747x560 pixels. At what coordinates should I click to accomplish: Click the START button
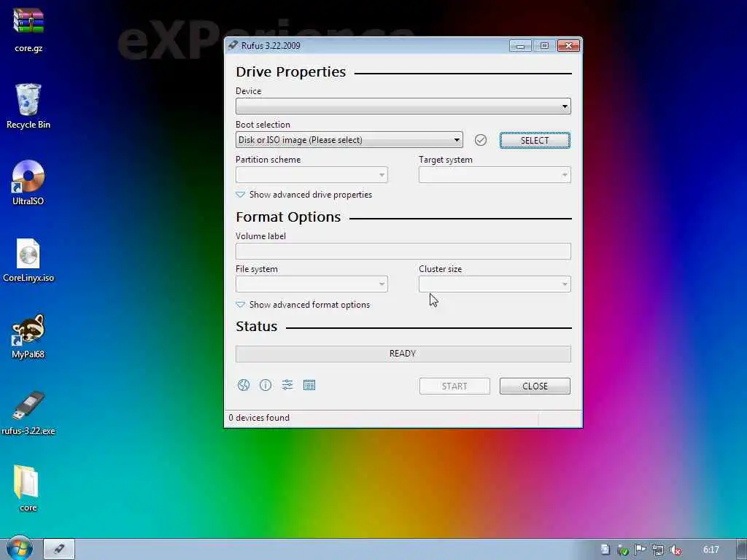(x=454, y=386)
